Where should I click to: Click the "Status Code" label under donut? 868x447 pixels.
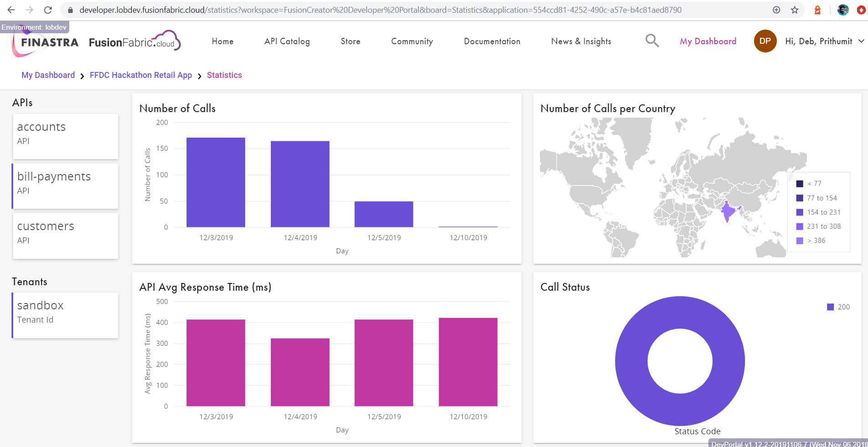click(697, 431)
